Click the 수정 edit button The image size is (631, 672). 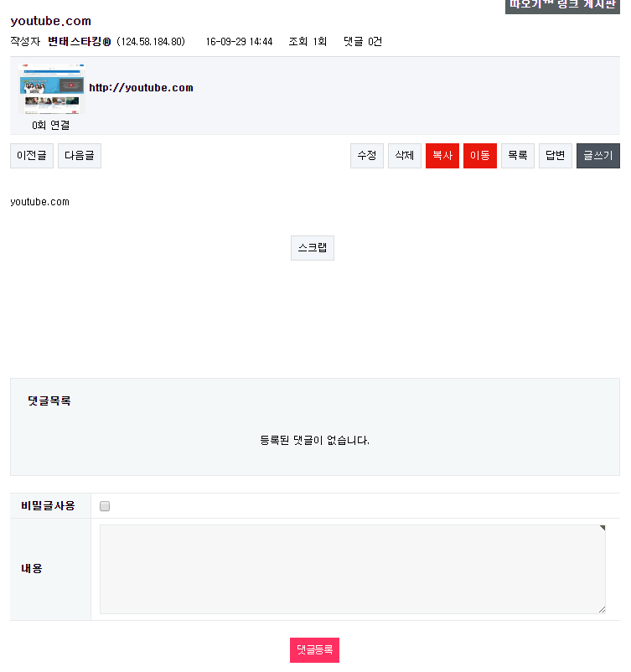[x=367, y=156]
